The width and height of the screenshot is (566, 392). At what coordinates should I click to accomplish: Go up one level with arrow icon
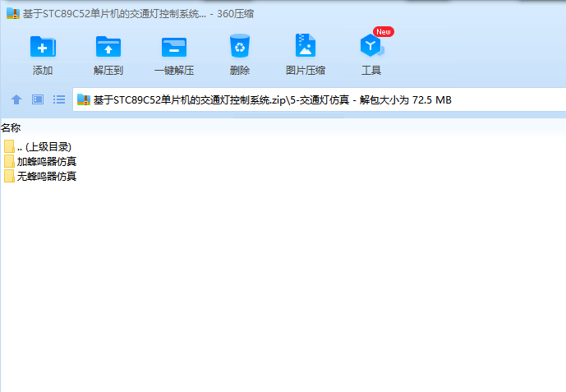pyautogui.click(x=16, y=99)
